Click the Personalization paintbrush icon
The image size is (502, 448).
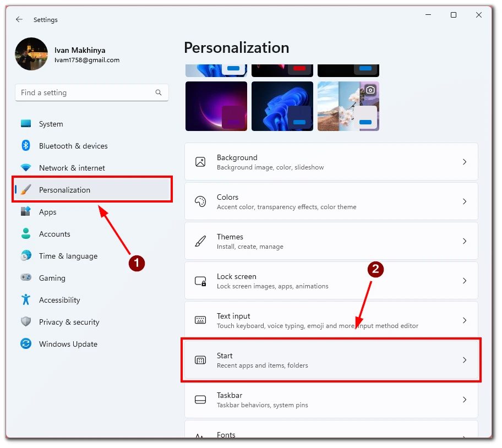[x=26, y=189]
